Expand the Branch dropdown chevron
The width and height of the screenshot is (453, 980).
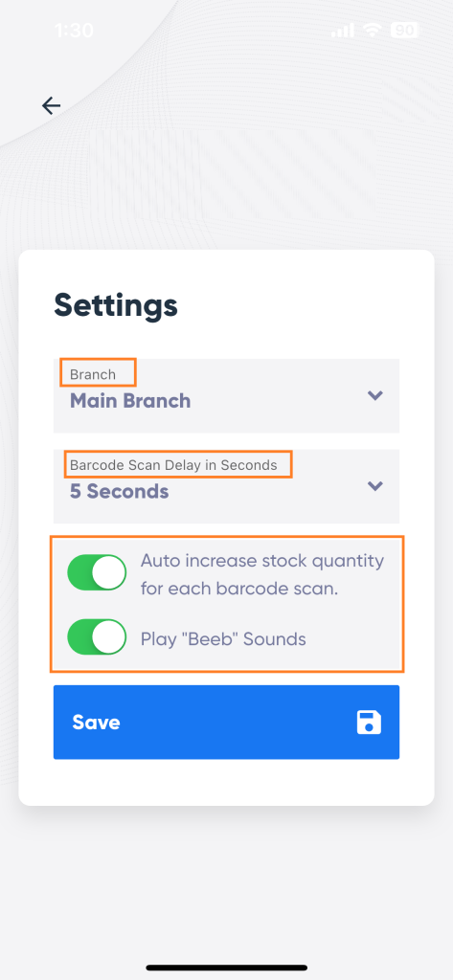tap(374, 395)
